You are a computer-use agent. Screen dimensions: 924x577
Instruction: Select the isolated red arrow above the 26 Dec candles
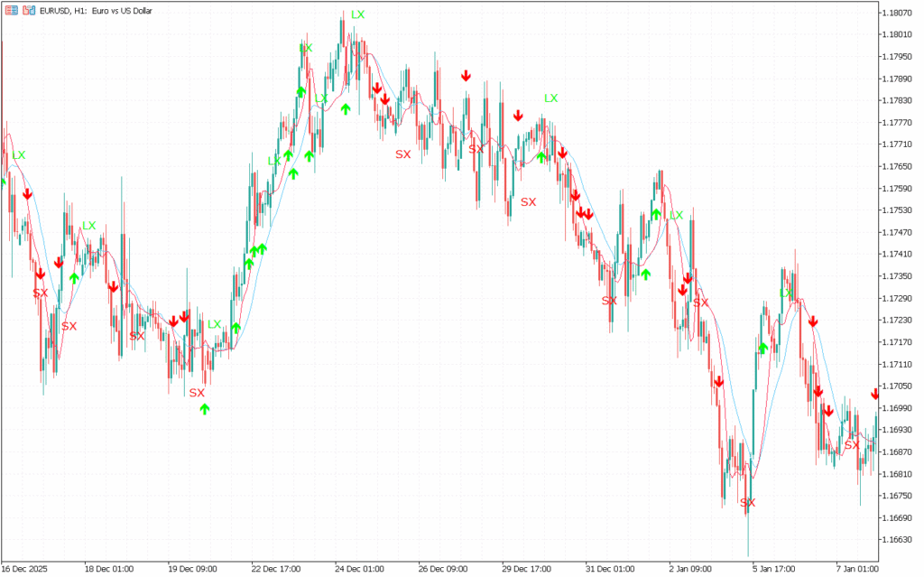tap(466, 76)
